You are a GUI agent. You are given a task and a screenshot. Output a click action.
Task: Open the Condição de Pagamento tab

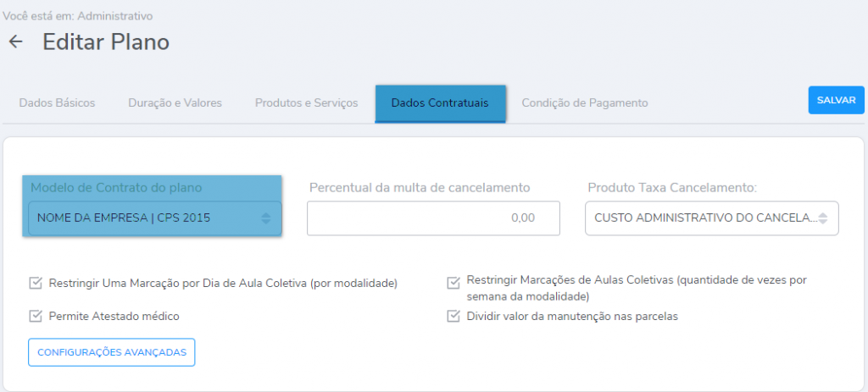tap(584, 102)
